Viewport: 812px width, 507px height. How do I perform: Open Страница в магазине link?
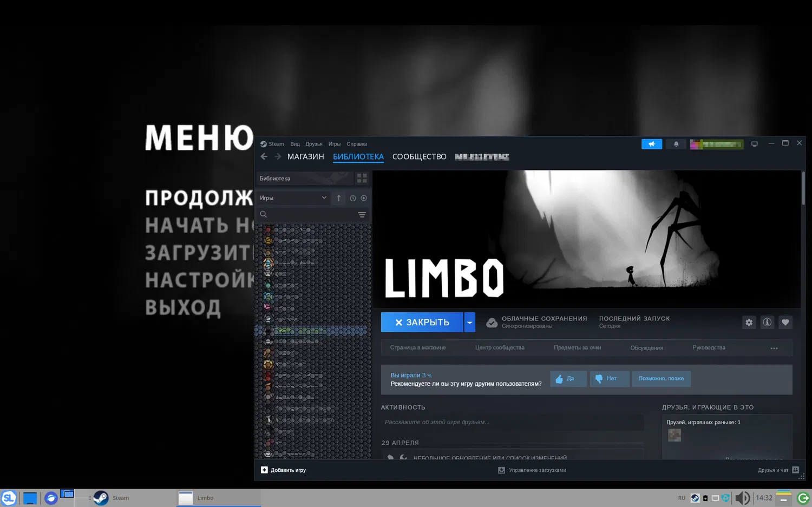(x=418, y=348)
